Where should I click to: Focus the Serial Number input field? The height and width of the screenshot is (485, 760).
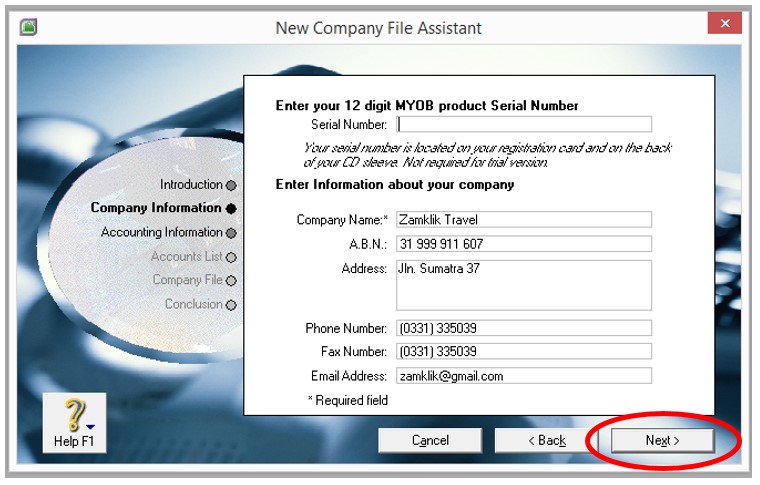click(524, 125)
